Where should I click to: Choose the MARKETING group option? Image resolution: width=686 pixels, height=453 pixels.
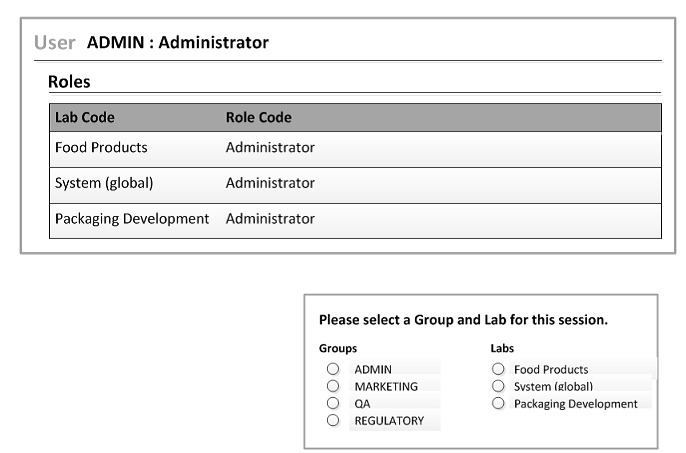333,386
